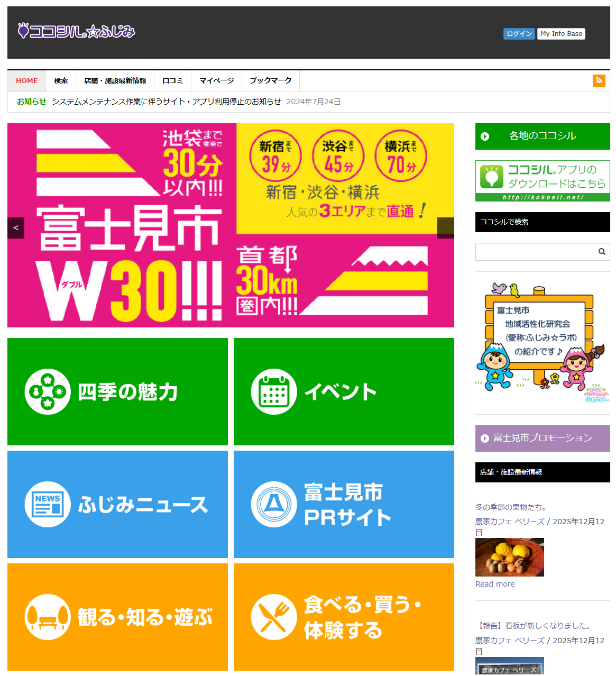Click the search magnifier icon

click(602, 252)
